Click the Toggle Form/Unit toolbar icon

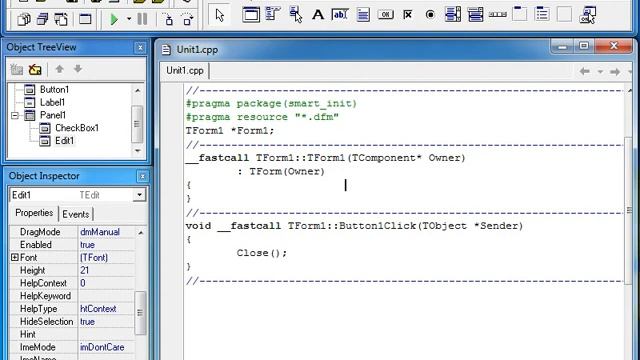61,19
